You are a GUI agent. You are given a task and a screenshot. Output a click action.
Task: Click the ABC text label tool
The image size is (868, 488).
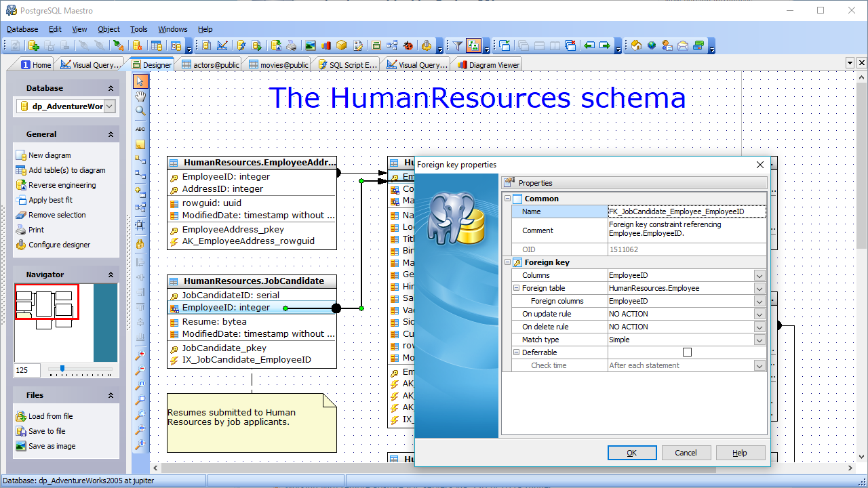point(140,128)
